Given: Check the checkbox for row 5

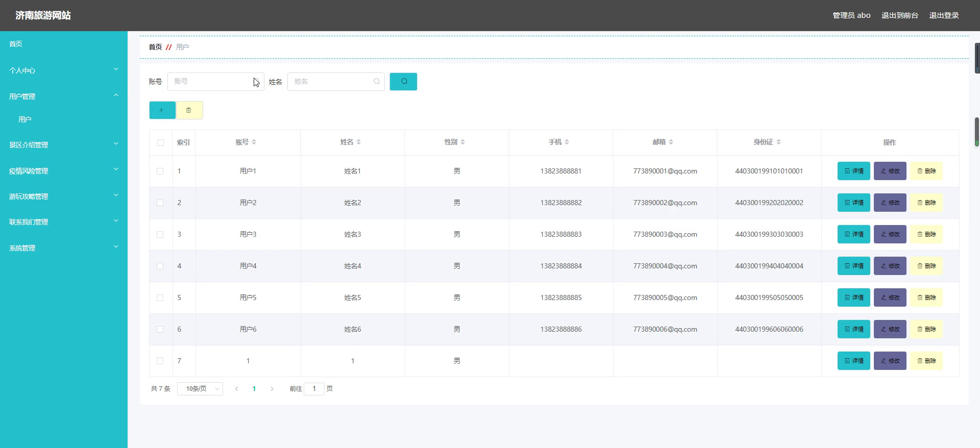Looking at the screenshot, I should point(160,297).
